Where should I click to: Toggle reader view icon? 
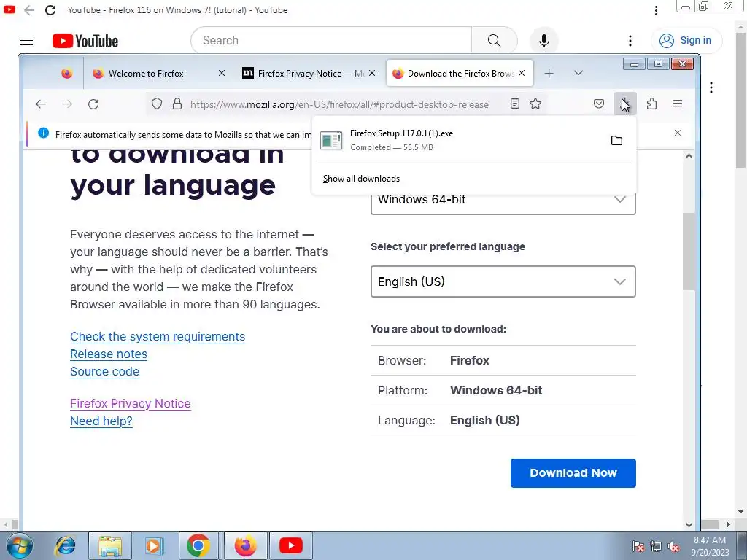pyautogui.click(x=514, y=104)
